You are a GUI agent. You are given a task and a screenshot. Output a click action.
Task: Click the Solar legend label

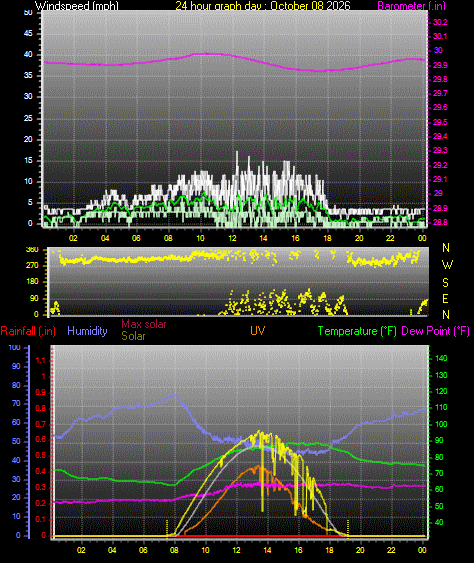click(133, 336)
